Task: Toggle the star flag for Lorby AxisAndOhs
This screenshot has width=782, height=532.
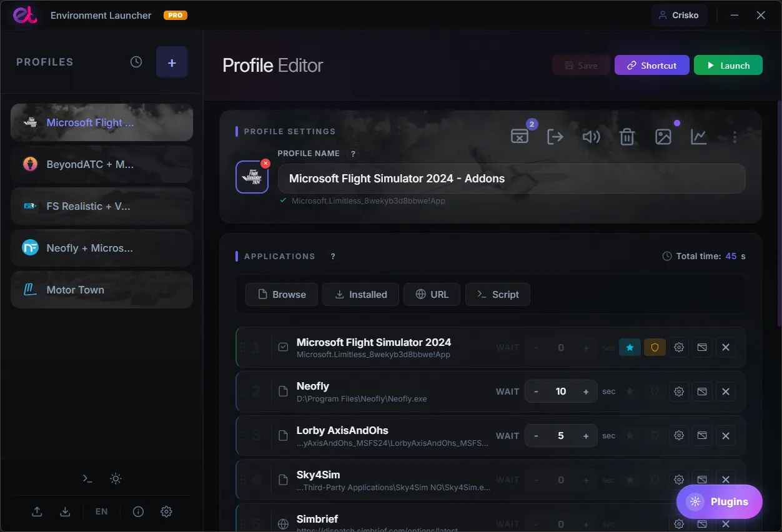Action: pyautogui.click(x=630, y=436)
